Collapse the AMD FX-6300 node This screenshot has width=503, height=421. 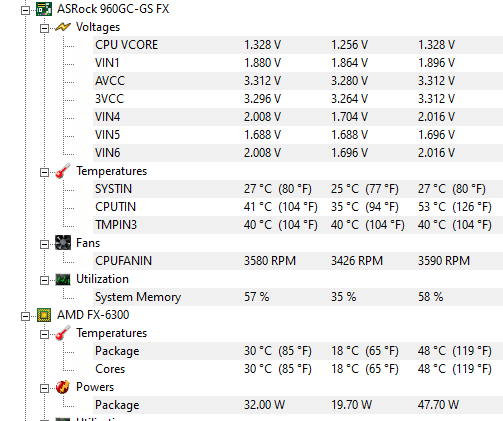25,317
